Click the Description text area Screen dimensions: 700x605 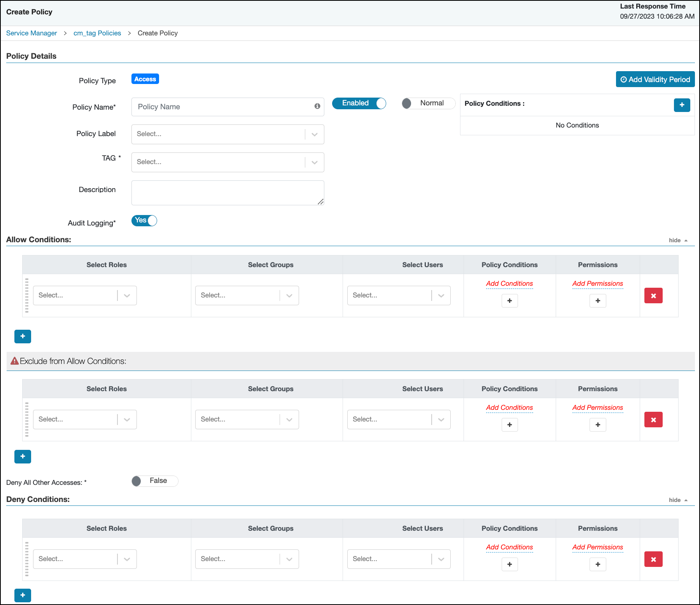(227, 192)
